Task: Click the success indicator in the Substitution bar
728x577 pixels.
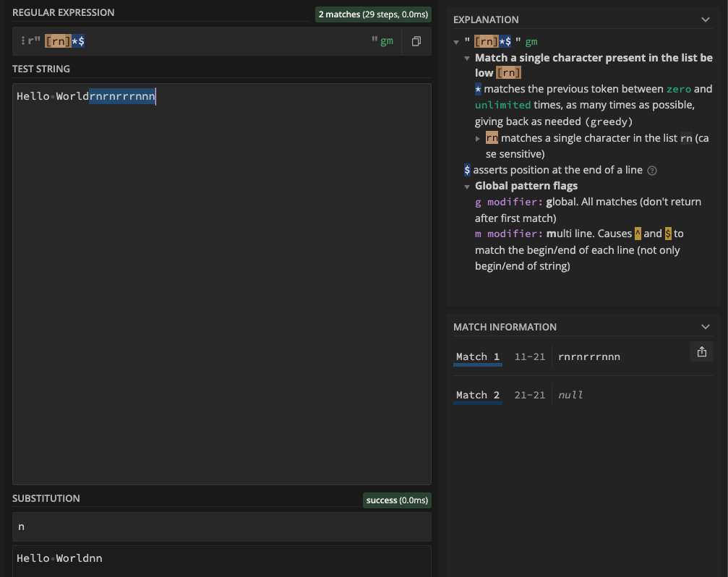Action: pos(396,500)
